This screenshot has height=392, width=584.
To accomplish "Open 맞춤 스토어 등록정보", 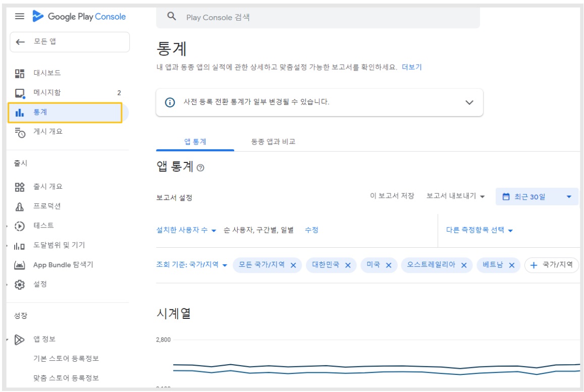I will click(x=66, y=378).
